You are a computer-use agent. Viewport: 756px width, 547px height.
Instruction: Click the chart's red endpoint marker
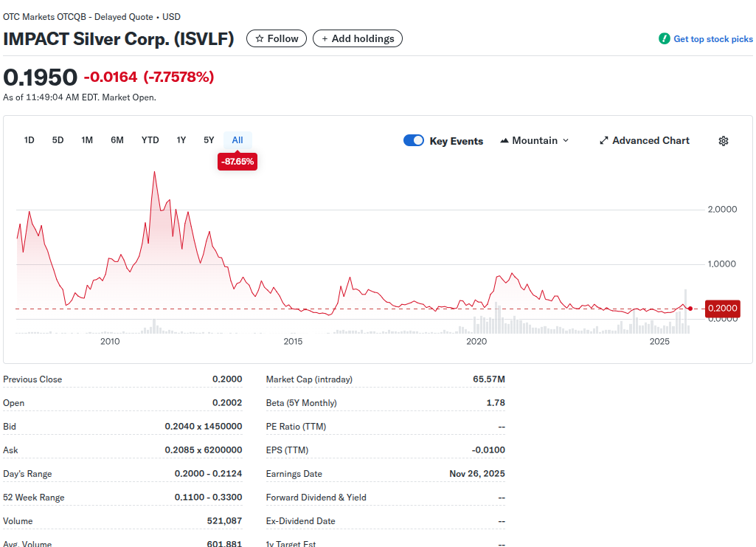click(690, 309)
